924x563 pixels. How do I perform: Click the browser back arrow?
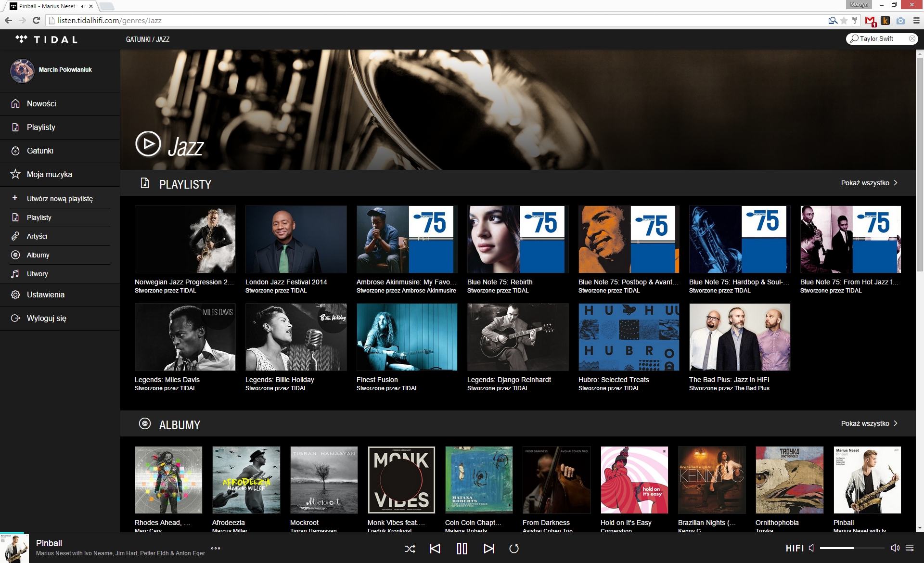click(x=8, y=20)
